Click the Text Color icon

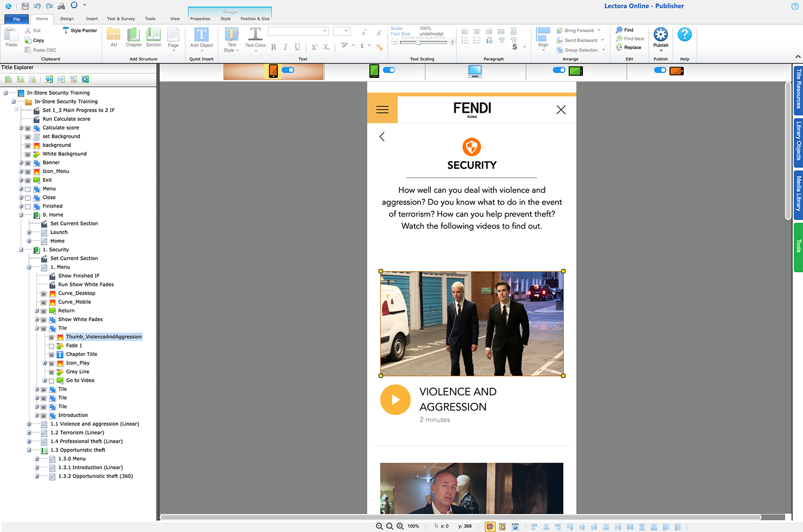click(255, 38)
